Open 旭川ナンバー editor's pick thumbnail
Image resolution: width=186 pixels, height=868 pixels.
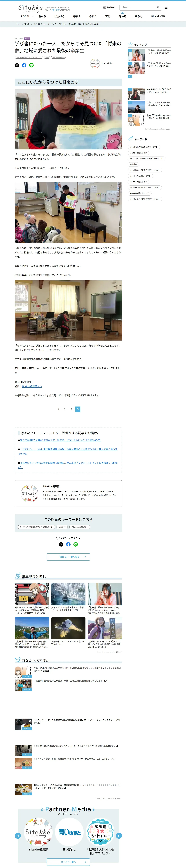[x=32, y=594]
